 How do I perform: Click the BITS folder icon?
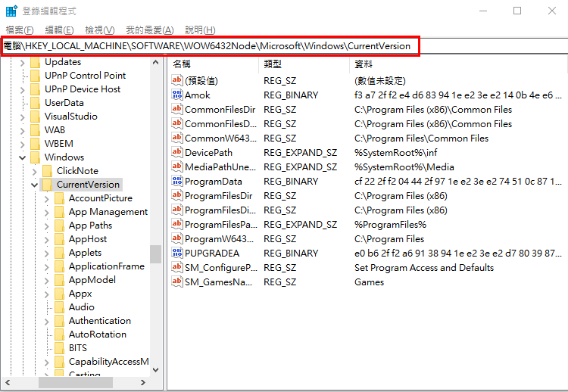coord(59,348)
